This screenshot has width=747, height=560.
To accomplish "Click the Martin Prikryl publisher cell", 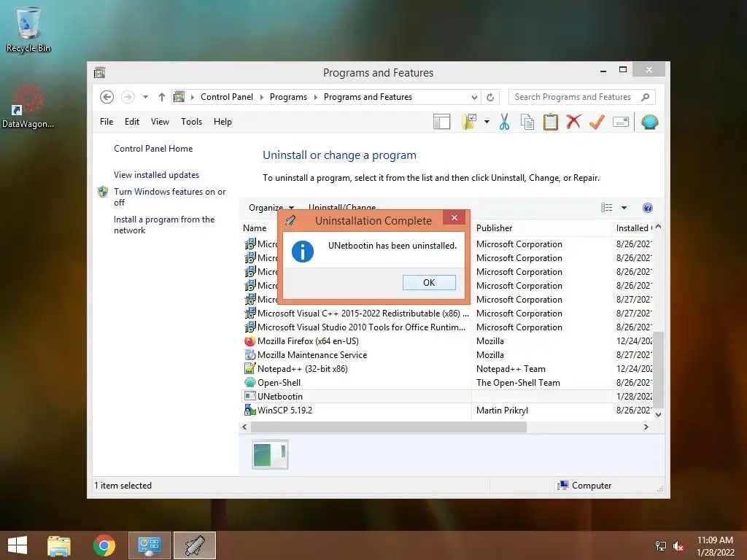I will 502,410.
